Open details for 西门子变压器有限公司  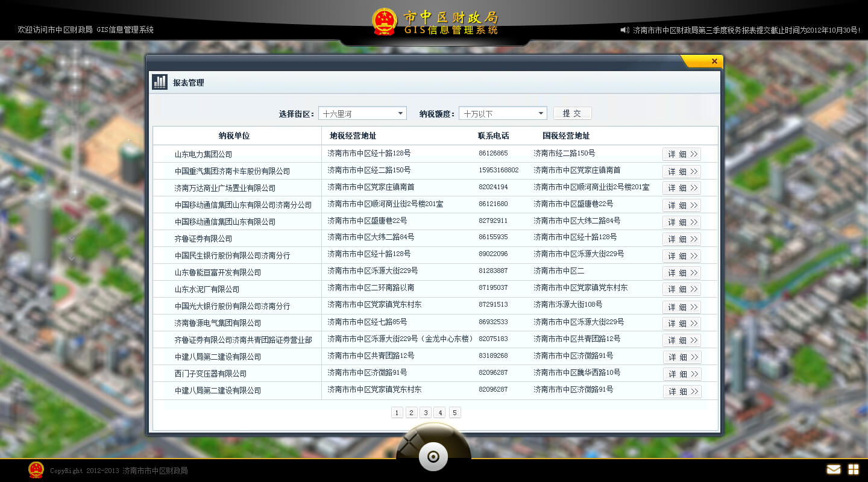(682, 374)
